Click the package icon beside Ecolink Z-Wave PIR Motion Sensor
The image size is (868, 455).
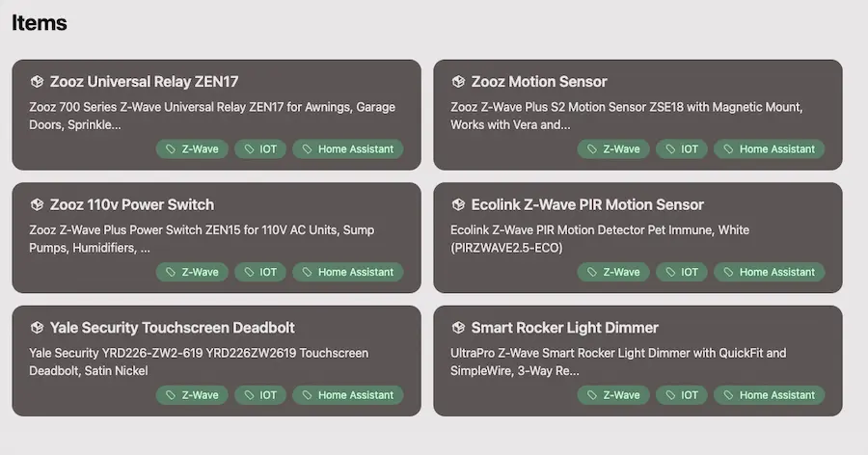tap(458, 204)
